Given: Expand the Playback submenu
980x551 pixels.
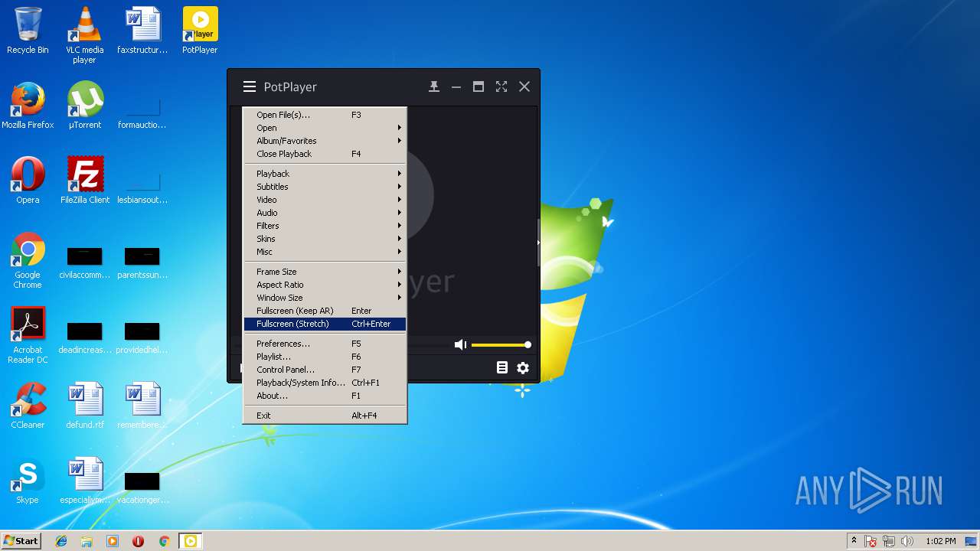Looking at the screenshot, I should tap(325, 174).
